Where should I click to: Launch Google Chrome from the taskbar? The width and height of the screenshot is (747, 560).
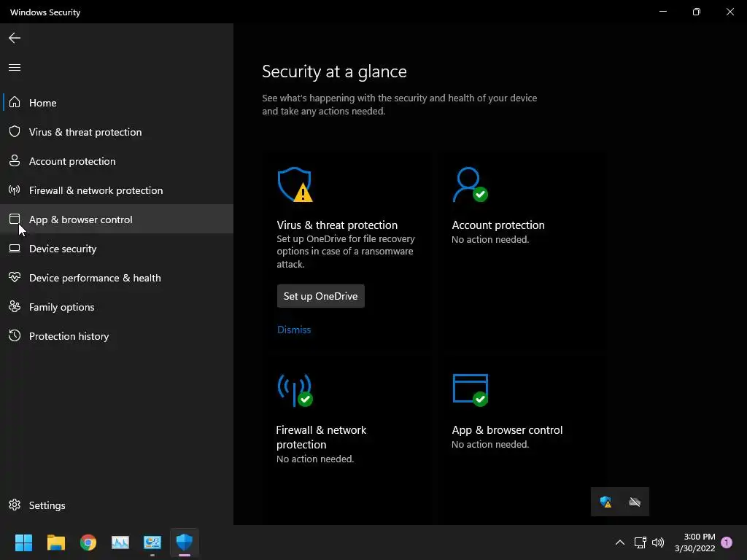pyautogui.click(x=88, y=542)
